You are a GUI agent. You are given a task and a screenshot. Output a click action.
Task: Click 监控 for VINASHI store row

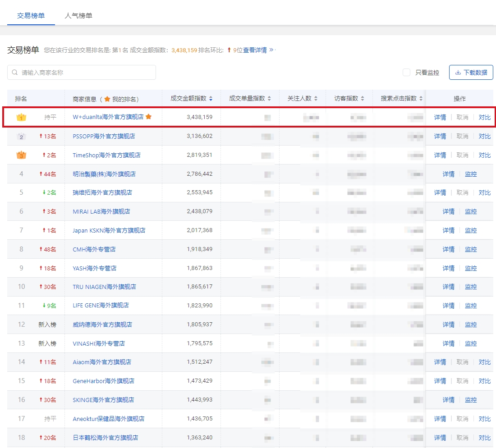click(471, 343)
